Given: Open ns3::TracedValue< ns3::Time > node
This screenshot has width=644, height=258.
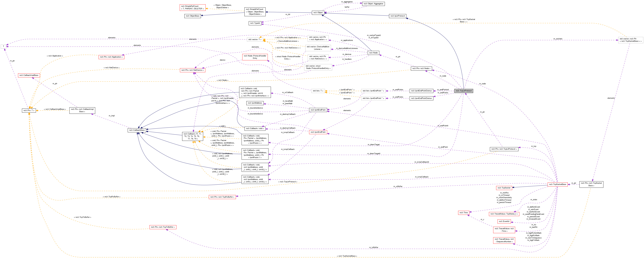Looking at the screenshot, I should pyautogui.click(x=504, y=230).
